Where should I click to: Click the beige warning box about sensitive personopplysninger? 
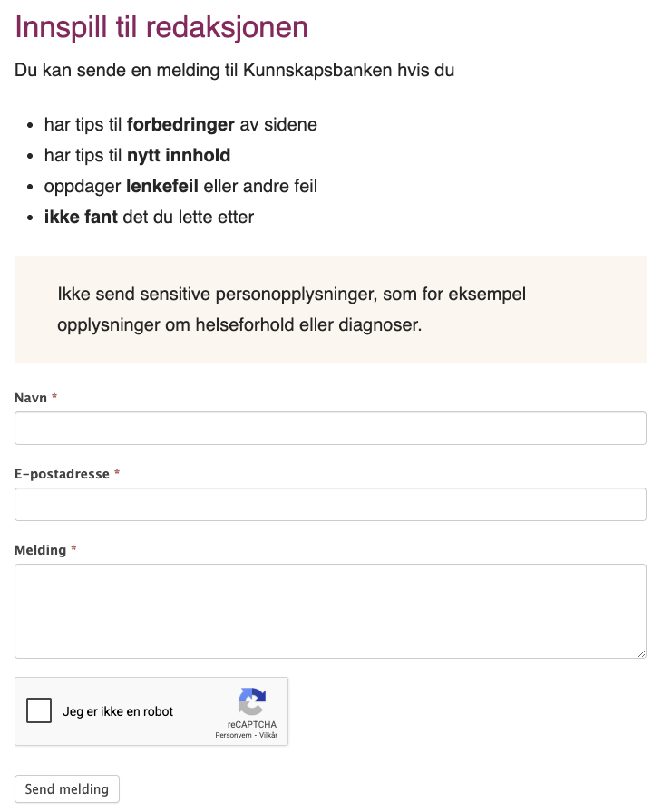[330, 309]
